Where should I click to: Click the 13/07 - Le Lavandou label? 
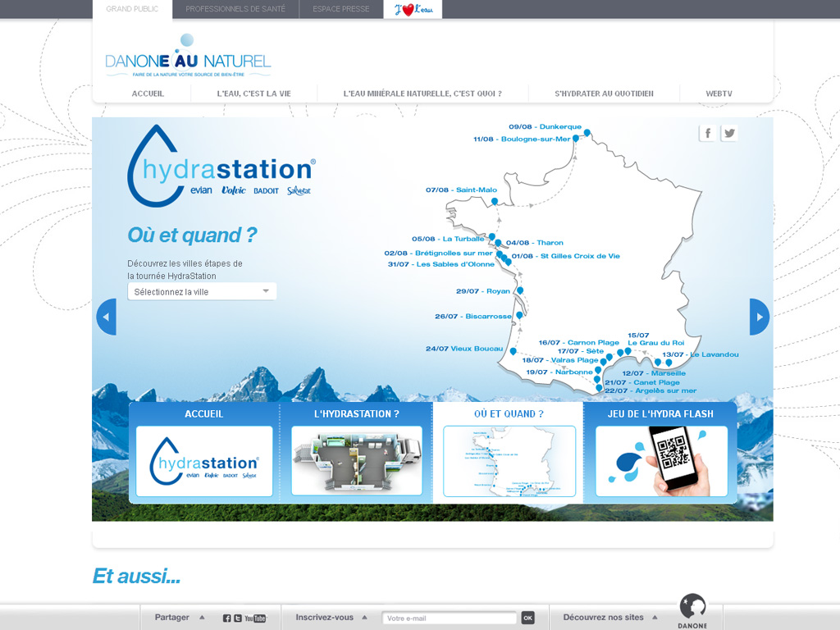coord(701,354)
